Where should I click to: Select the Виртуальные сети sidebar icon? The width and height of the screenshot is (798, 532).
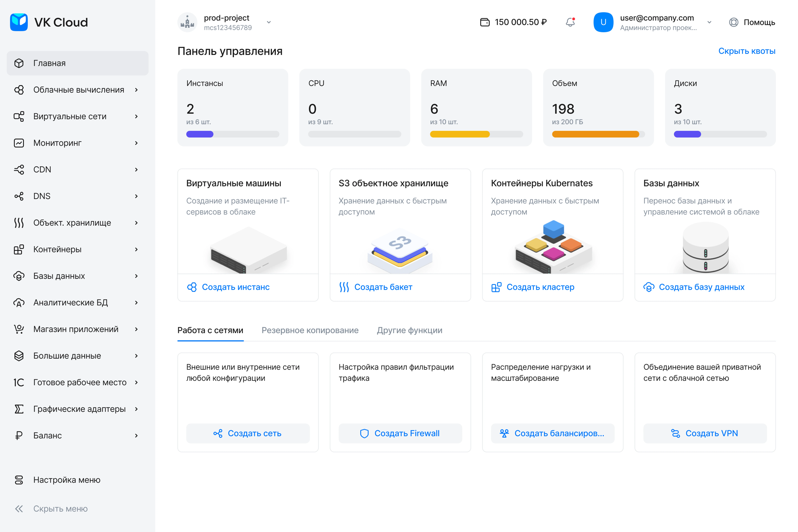point(19,116)
